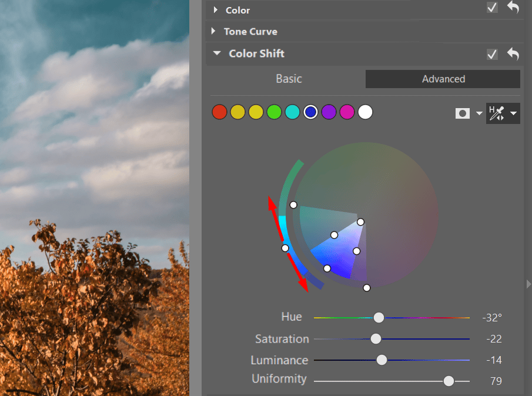Open the mask options dropdown arrow

click(478, 113)
